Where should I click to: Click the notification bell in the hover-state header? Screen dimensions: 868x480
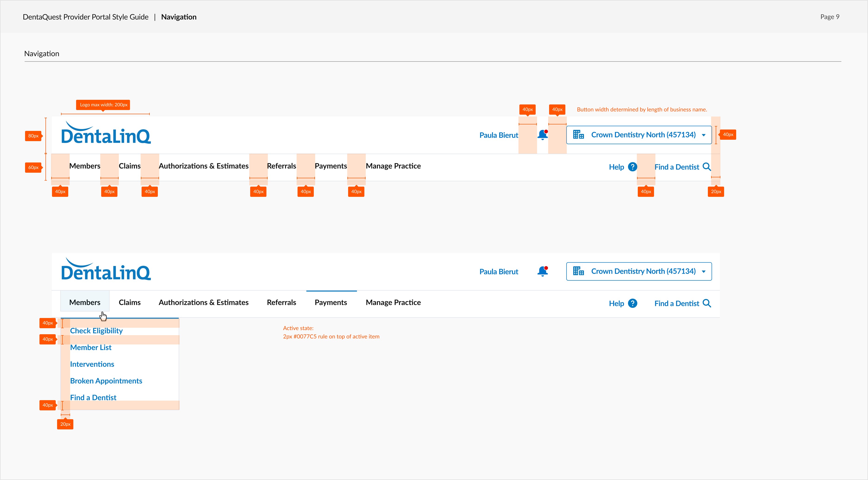pyautogui.click(x=543, y=271)
